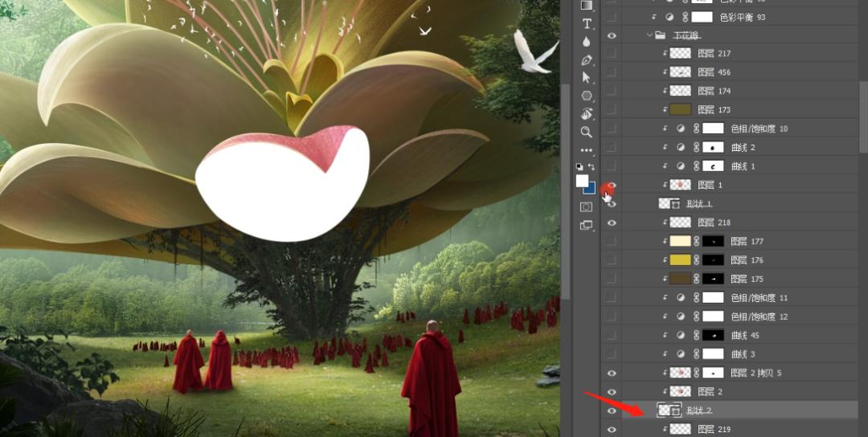
Task: Click the 色相/饱和度 10 adjustment icon
Action: [681, 129]
